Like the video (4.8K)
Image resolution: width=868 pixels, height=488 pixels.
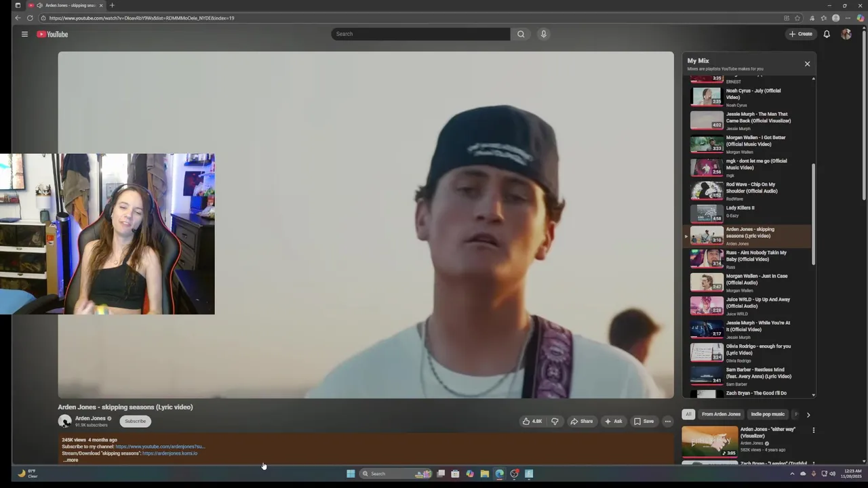[x=532, y=421]
